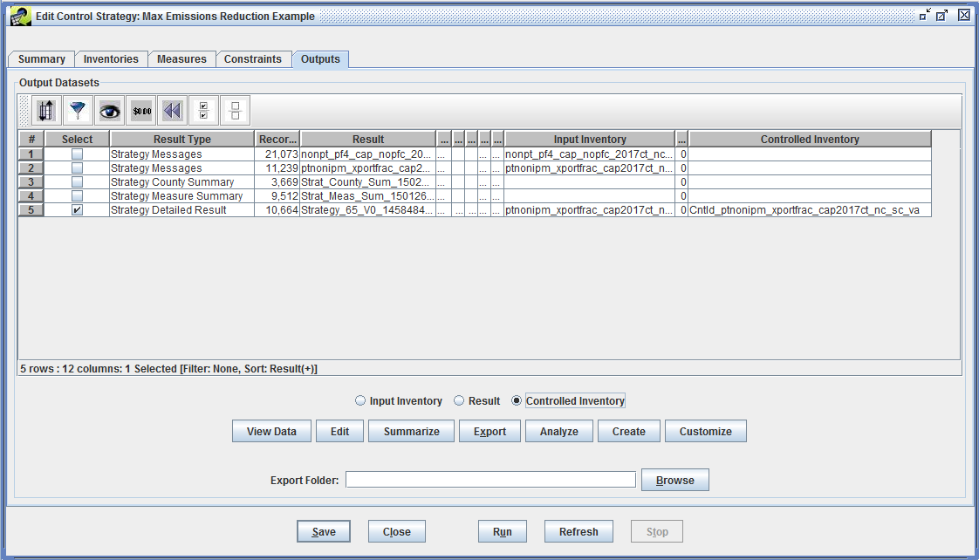Viewport: 979px width, 560px height.
Task: Select all rows using the double-checkbox icon
Action: (202, 110)
